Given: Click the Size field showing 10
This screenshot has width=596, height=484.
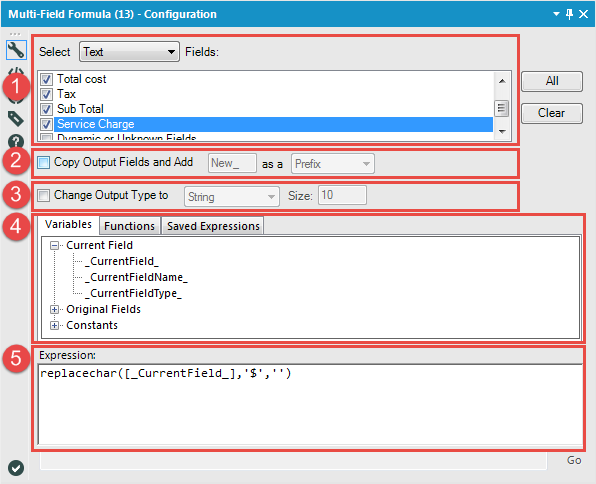Looking at the screenshot, I should coord(342,195).
